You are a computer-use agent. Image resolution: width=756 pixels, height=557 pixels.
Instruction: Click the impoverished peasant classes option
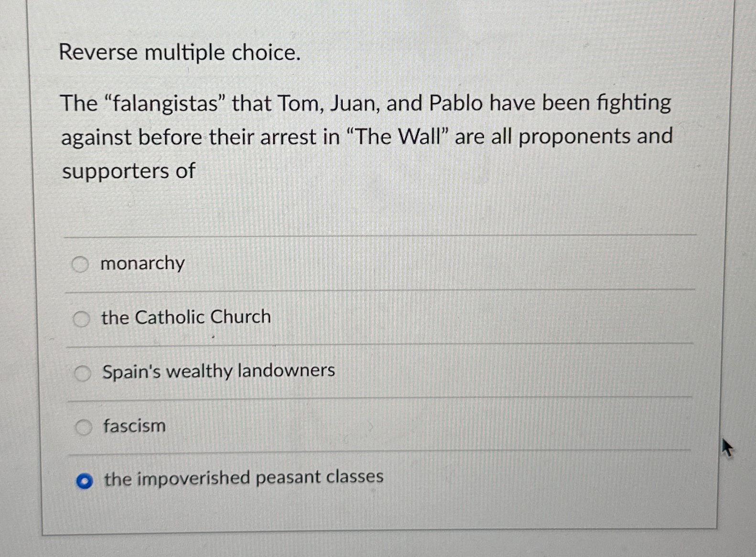tap(84, 479)
